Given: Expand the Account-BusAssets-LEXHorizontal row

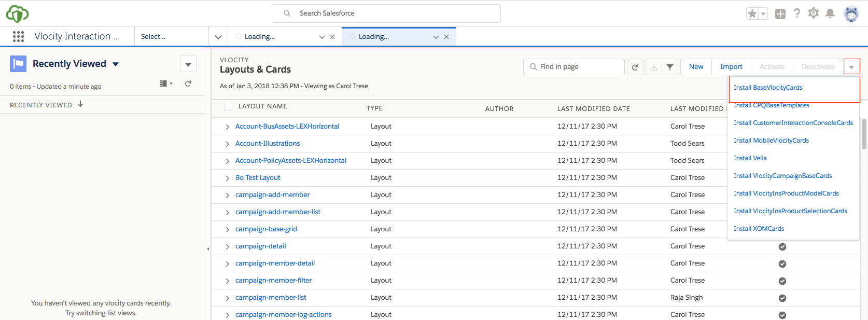Looking at the screenshot, I should click(x=227, y=127).
